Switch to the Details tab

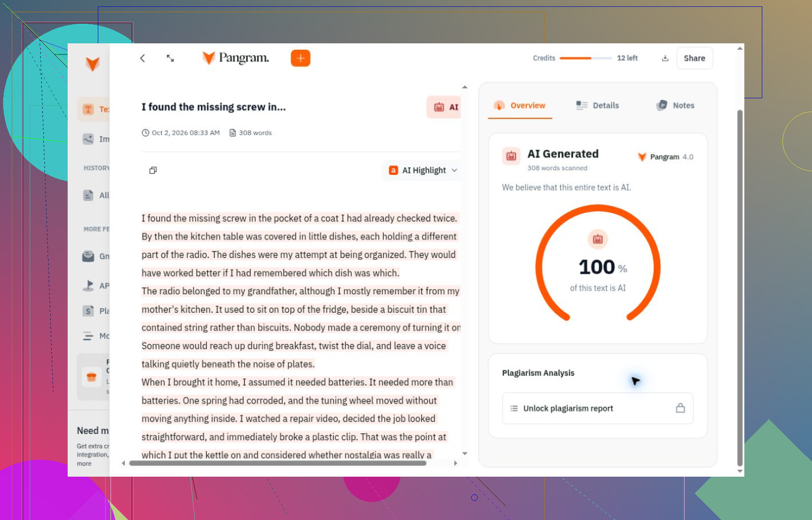point(597,106)
